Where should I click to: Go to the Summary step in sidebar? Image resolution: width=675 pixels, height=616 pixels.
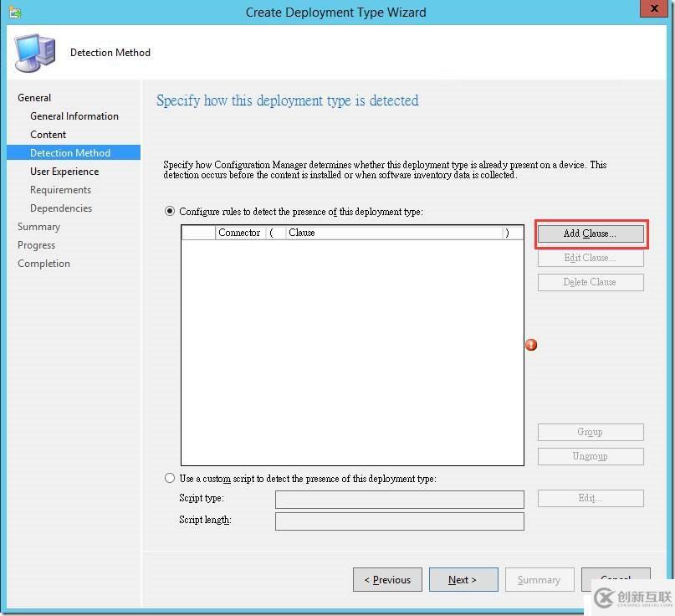tap(38, 227)
